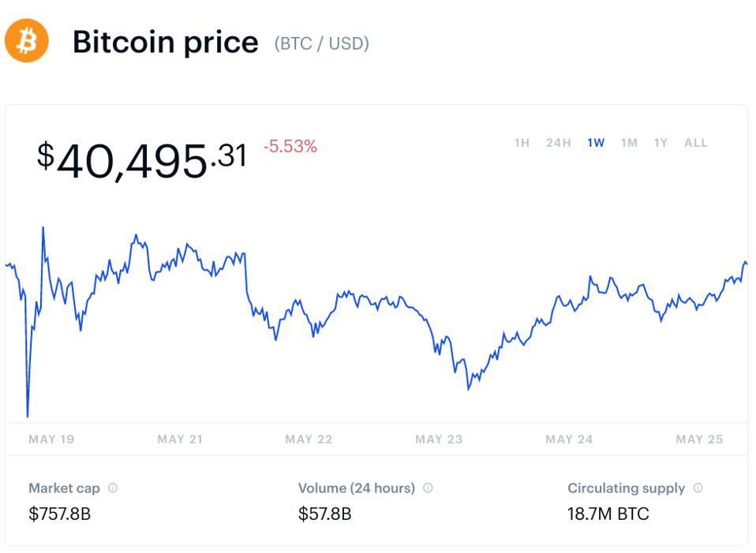
Task: Click the MAY 23 date marker
Action: click(x=439, y=439)
